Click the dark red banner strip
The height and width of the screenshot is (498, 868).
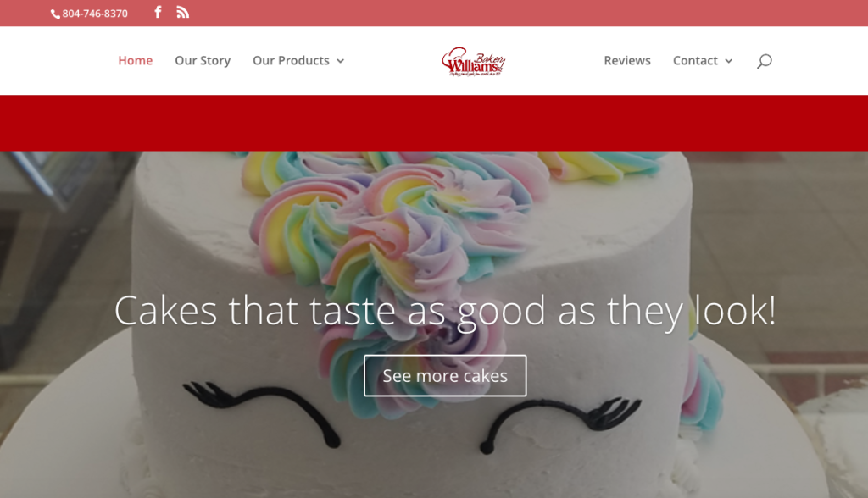tap(434, 123)
